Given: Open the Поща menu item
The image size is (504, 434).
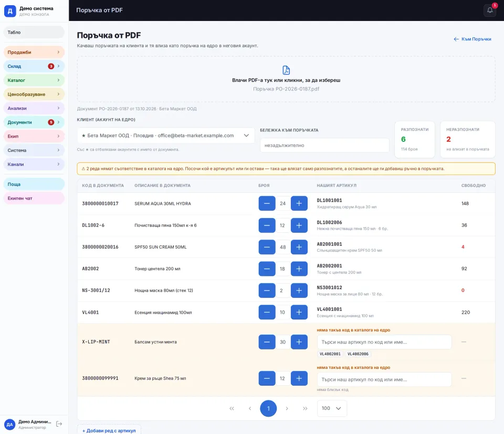Looking at the screenshot, I should [x=34, y=184].
